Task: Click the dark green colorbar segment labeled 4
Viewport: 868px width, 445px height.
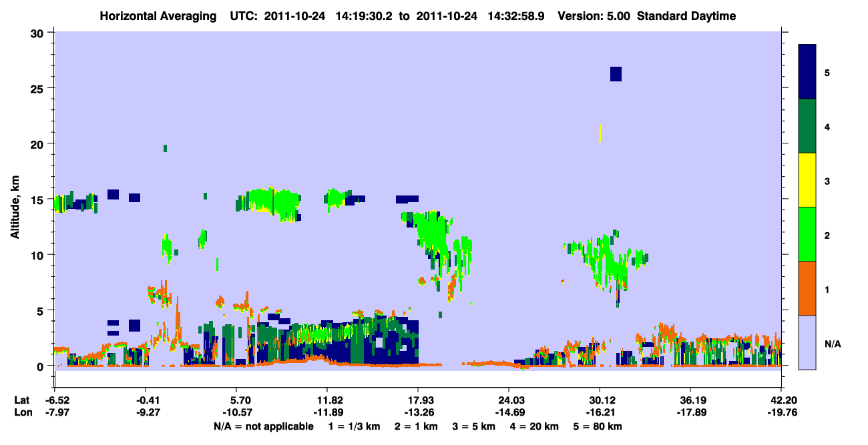Action: pos(807,126)
